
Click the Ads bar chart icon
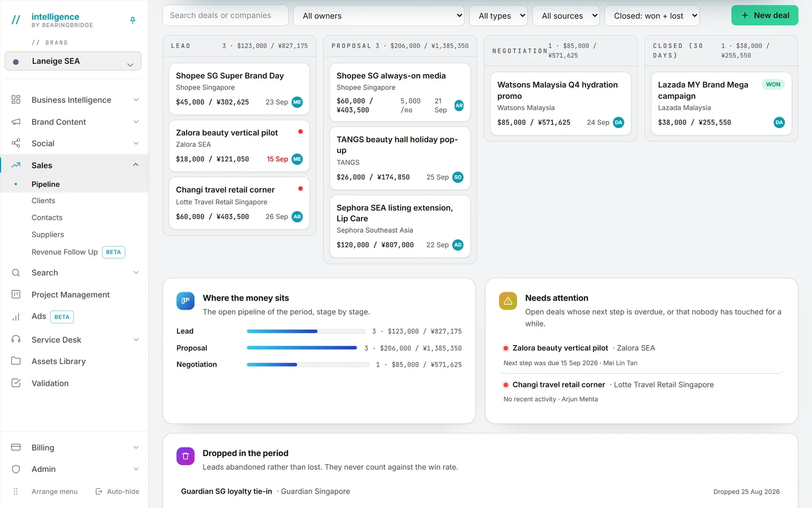pyautogui.click(x=16, y=316)
